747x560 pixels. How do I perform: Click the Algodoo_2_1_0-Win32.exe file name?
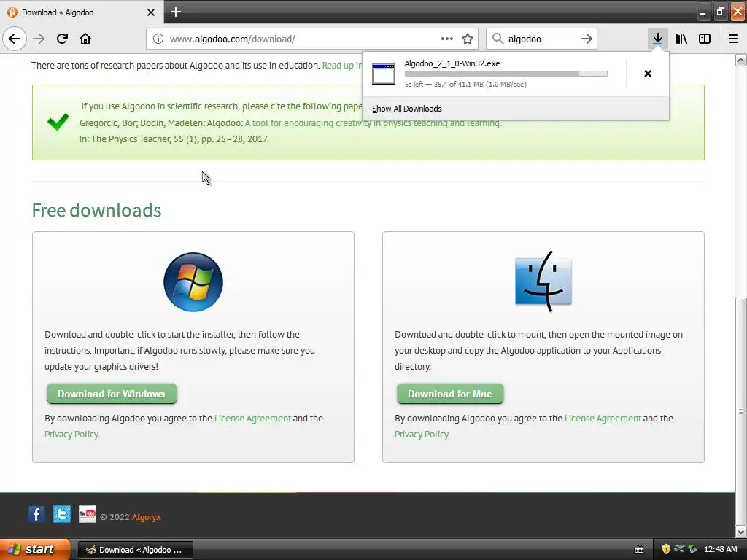tap(452, 63)
